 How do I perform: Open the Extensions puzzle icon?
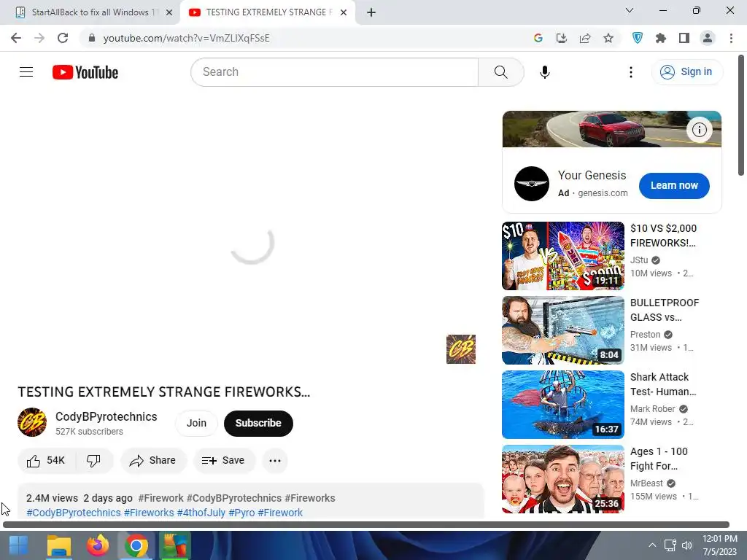[x=660, y=38]
